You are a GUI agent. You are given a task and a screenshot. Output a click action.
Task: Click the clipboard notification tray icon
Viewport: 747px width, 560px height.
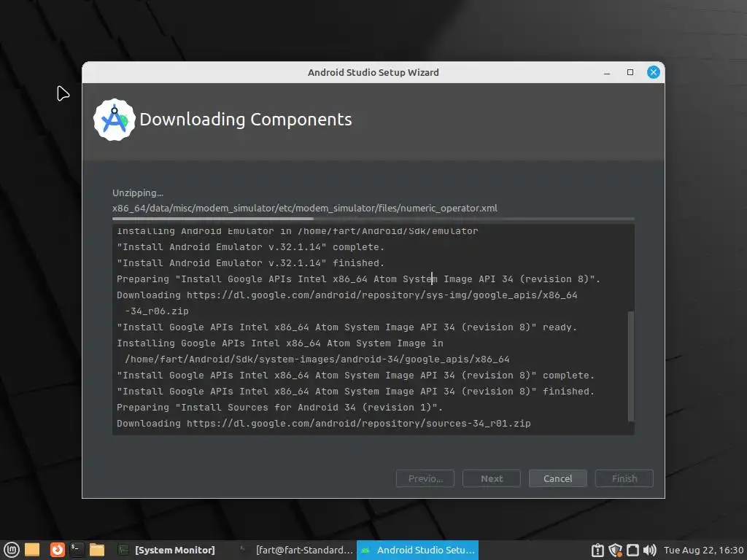click(597, 551)
